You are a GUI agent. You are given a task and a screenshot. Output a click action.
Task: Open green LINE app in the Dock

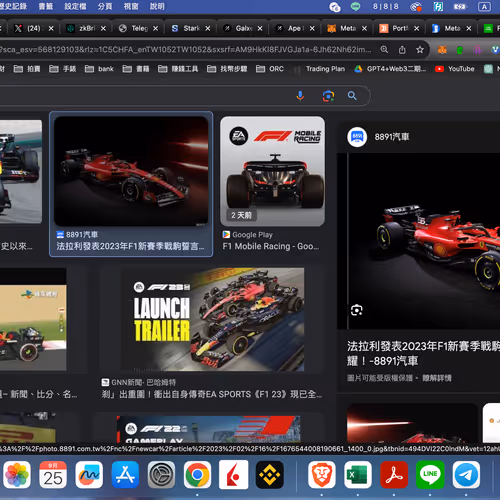click(x=430, y=475)
